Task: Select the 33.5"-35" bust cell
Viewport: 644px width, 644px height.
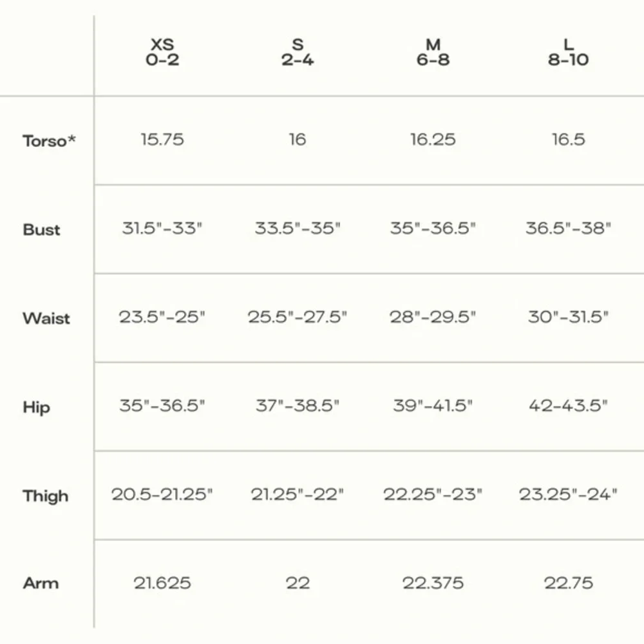Action: coord(298,228)
